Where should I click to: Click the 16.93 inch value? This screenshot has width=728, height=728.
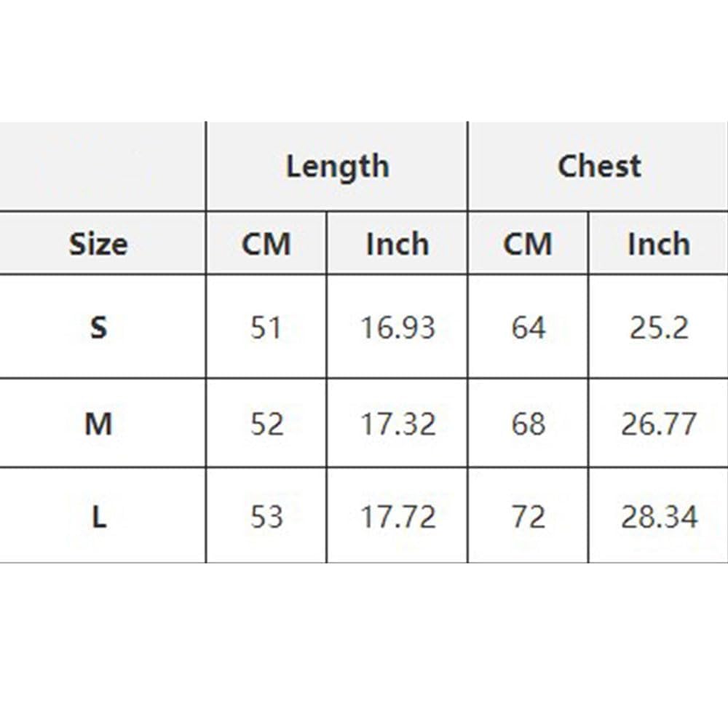397,328
